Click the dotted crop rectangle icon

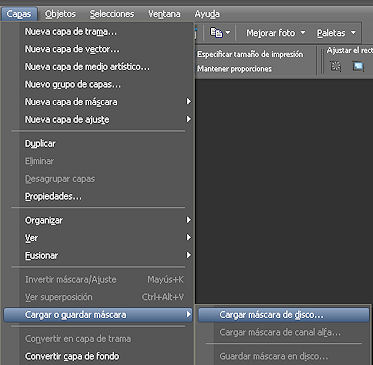(335, 66)
